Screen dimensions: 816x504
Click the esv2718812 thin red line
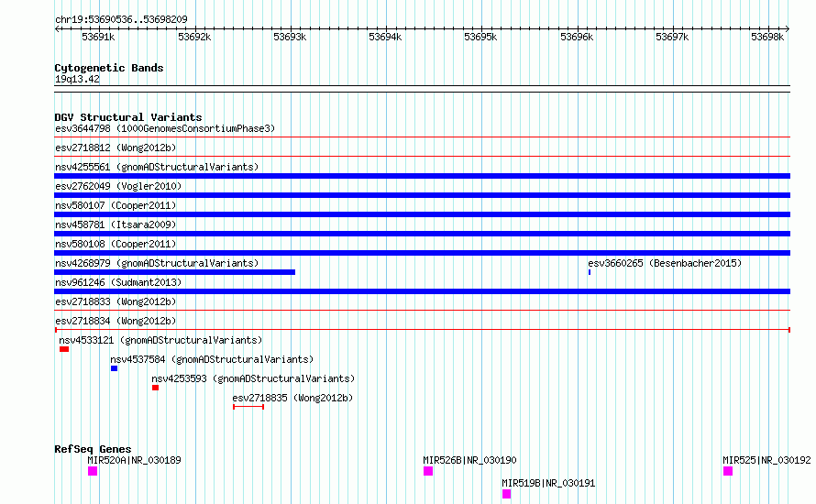(x=422, y=157)
